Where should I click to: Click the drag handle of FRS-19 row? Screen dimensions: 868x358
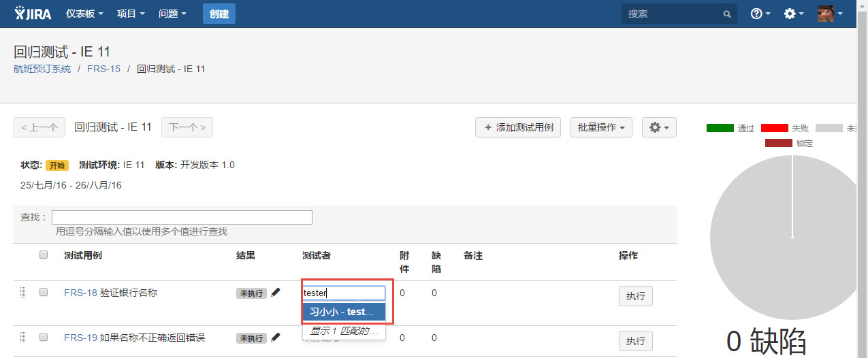pos(22,338)
